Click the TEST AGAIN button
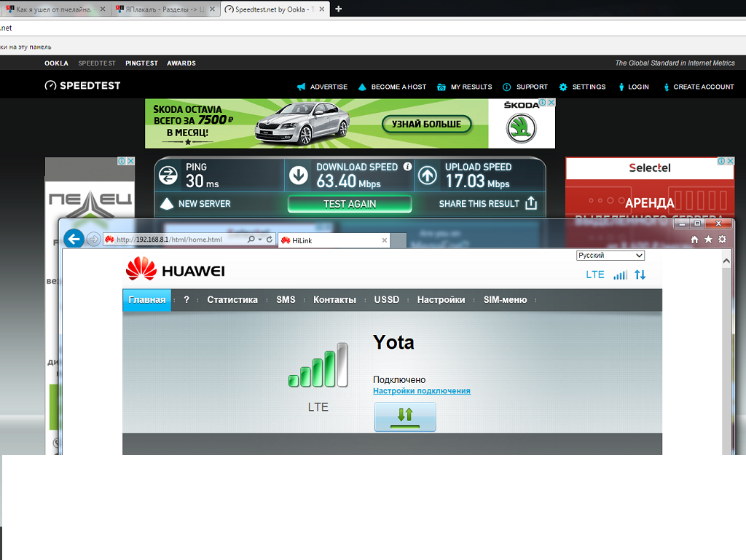Screen dimensions: 746x560 click(x=350, y=204)
